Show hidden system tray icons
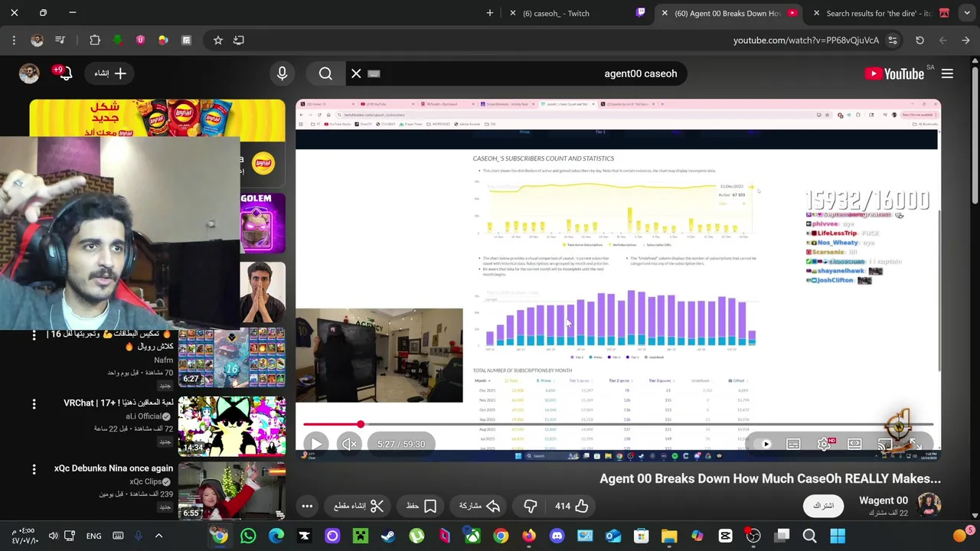Screen dimensions: 980x551 click(158, 536)
